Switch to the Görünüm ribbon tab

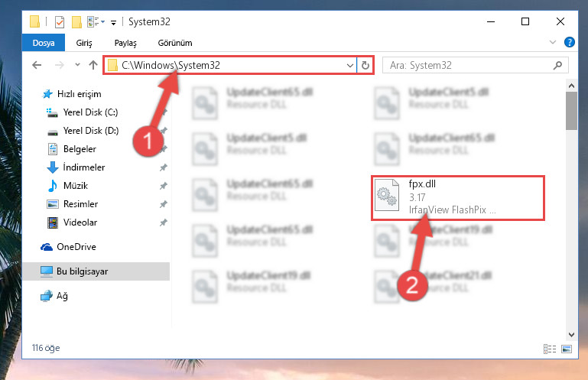coord(175,43)
